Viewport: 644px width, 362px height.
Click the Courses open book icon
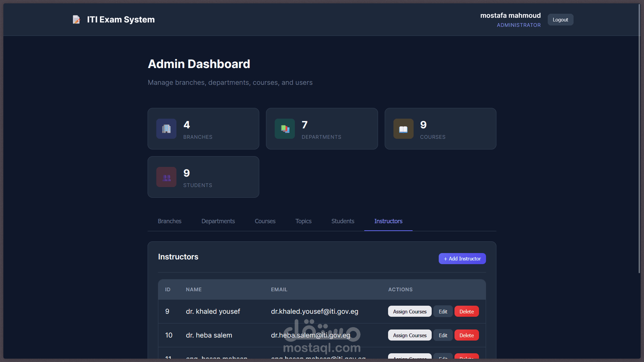tap(403, 129)
